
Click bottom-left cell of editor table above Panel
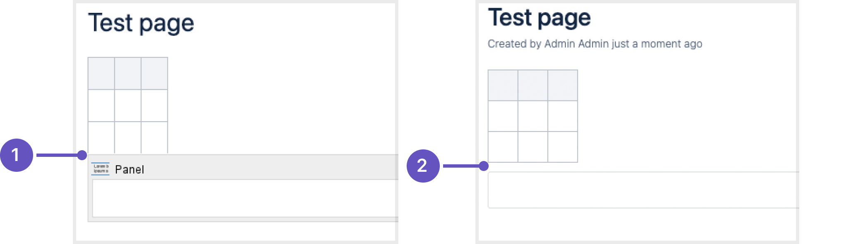coord(101,137)
